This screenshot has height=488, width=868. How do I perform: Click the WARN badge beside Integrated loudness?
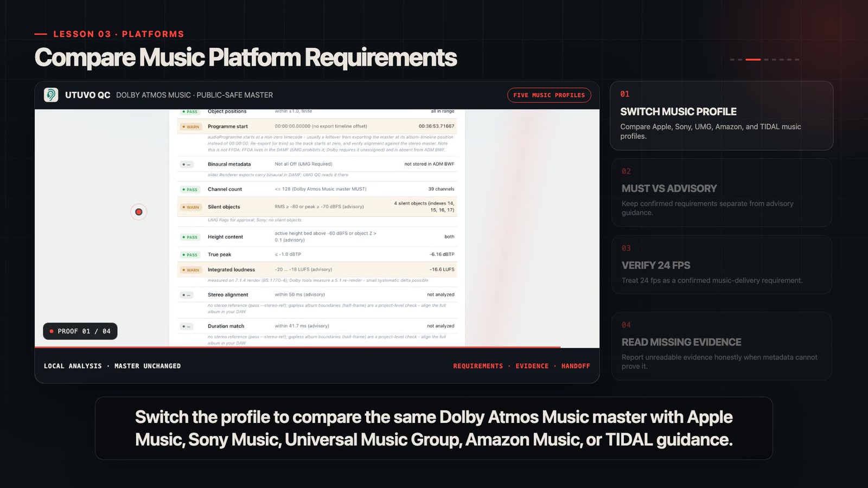[x=191, y=270]
